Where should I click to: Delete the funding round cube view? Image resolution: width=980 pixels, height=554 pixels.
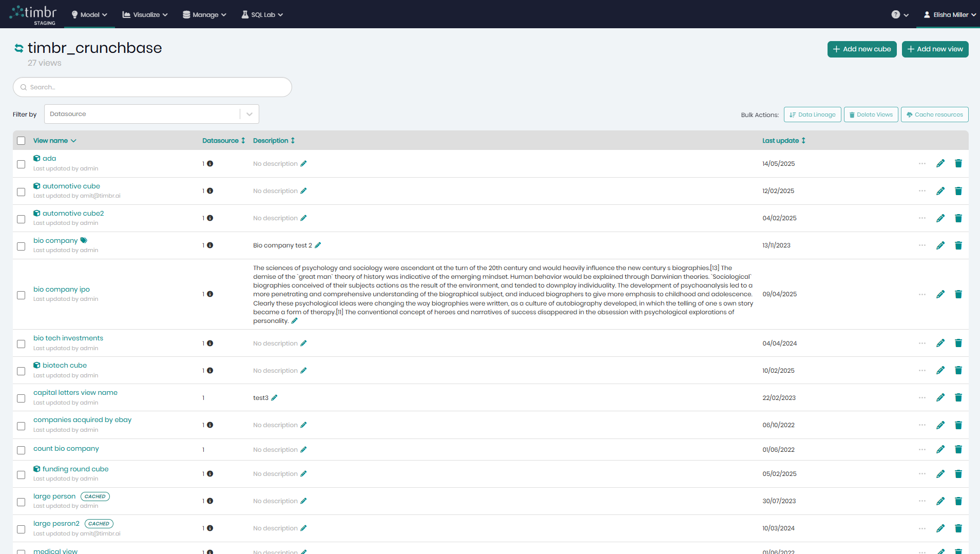click(958, 473)
